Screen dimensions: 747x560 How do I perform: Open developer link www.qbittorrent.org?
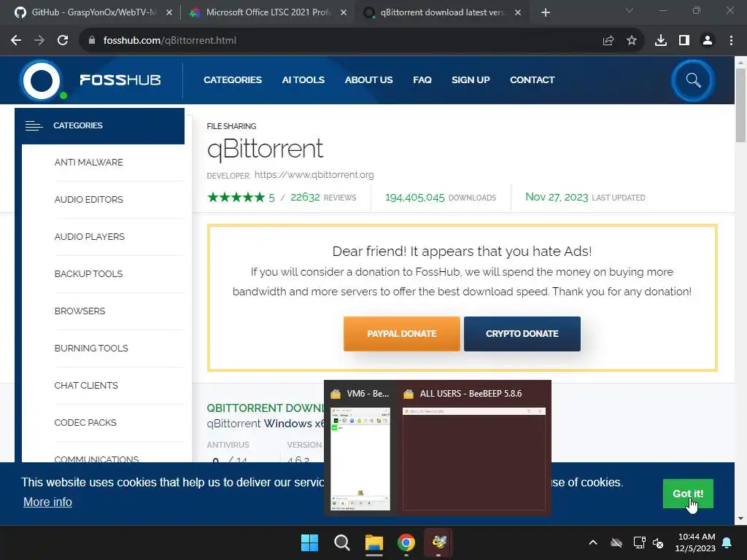314,175
